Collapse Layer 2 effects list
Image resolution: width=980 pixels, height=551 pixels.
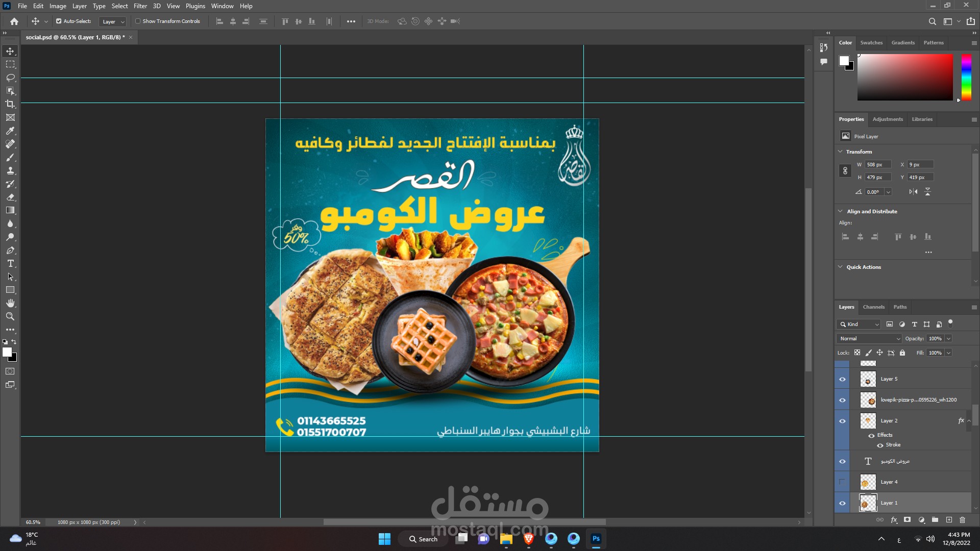tap(969, 421)
